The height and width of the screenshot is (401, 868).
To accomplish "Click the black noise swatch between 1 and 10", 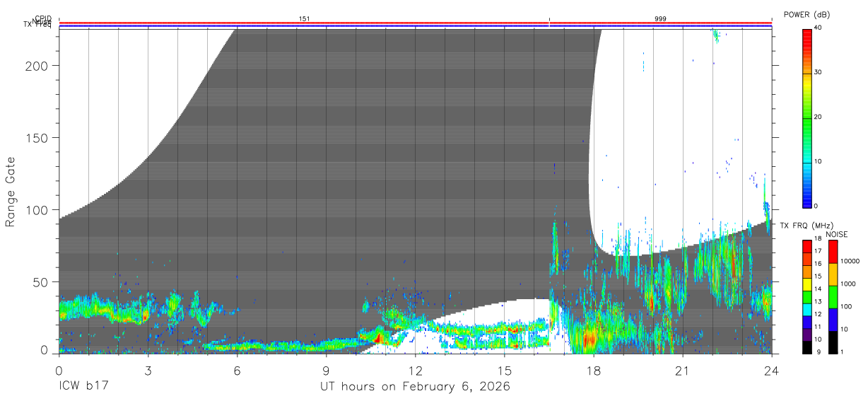I will point(833,342).
